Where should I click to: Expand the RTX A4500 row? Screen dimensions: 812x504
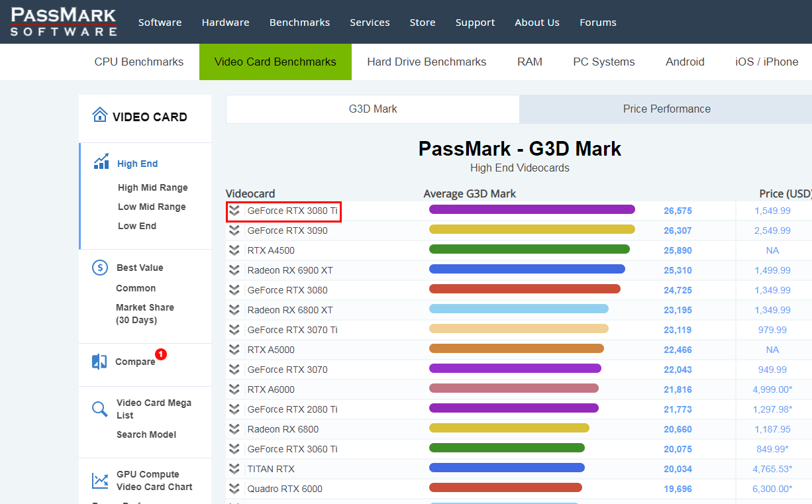pos(234,250)
